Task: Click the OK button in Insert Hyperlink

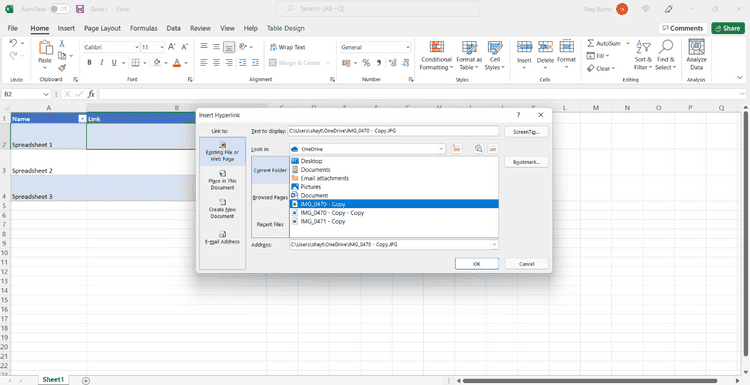Action: click(x=476, y=264)
